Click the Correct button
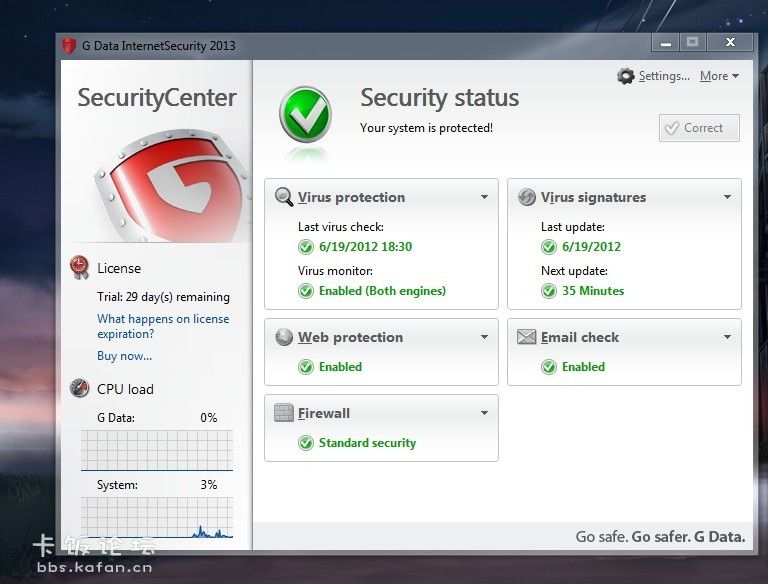The height and width of the screenshot is (584, 768). pos(699,128)
